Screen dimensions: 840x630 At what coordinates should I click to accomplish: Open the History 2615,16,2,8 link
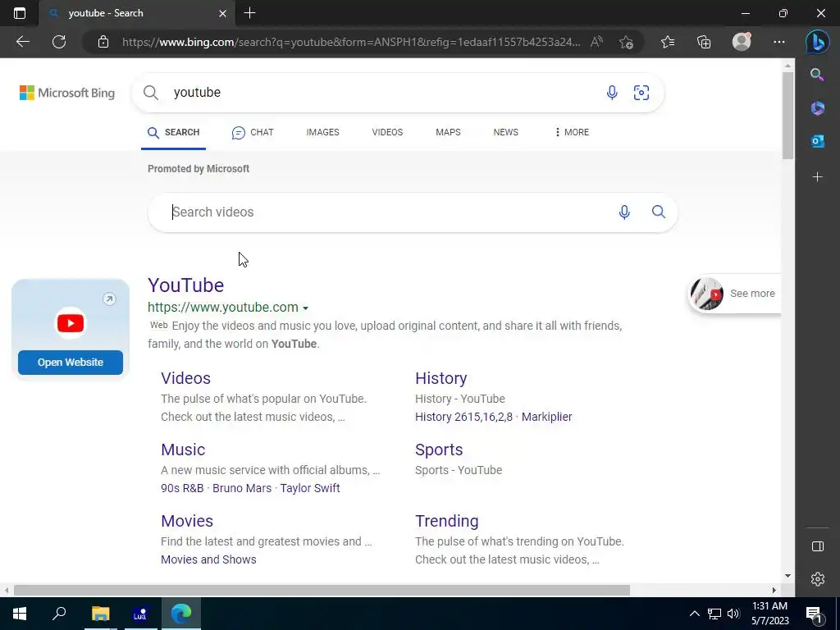pyautogui.click(x=463, y=417)
